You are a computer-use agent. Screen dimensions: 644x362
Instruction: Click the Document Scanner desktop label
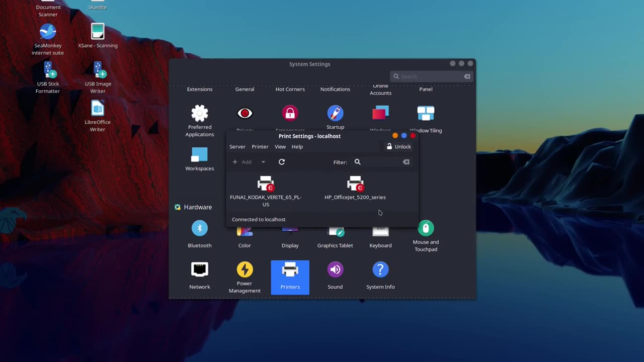pos(48,11)
